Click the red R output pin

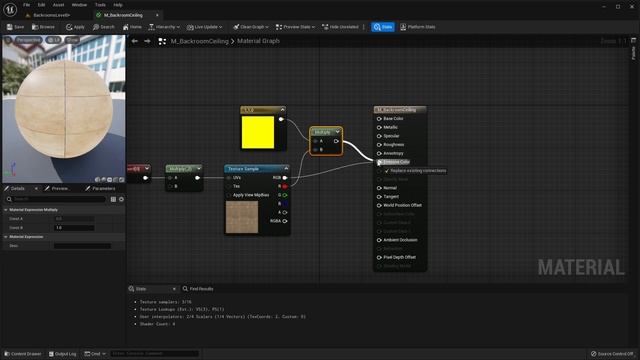(x=284, y=187)
